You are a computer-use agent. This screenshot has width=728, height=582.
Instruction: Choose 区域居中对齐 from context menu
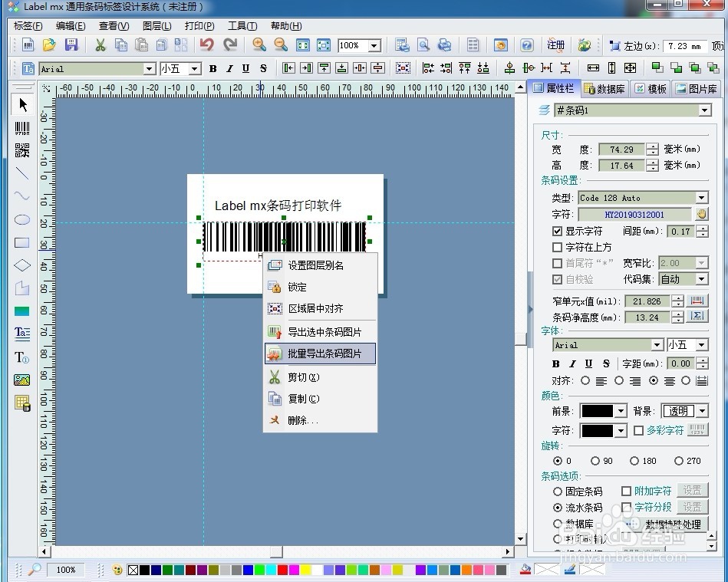(x=320, y=308)
